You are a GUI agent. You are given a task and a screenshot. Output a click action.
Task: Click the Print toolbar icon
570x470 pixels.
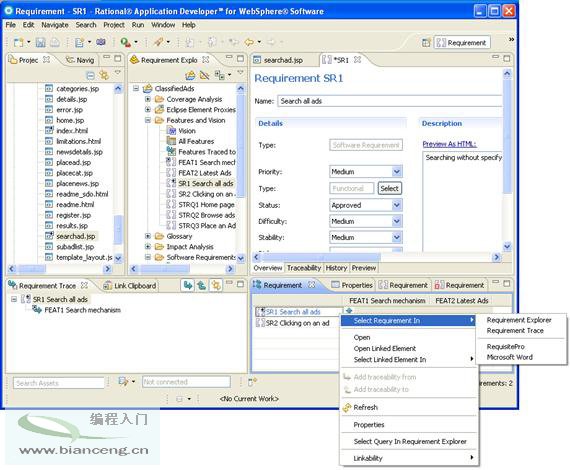tap(55, 43)
